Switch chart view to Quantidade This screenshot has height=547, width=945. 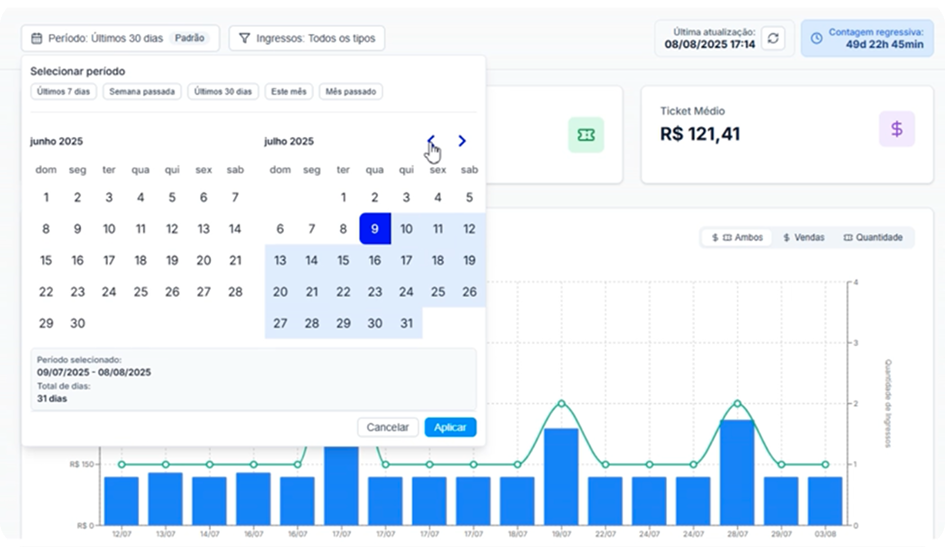click(x=873, y=238)
